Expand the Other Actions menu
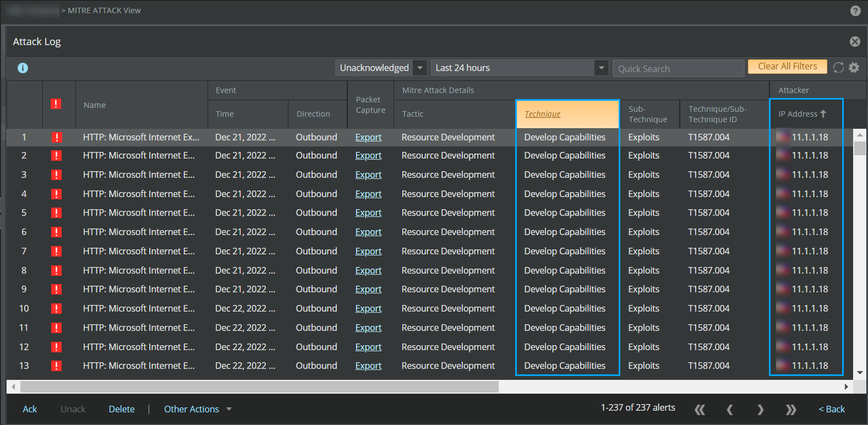The image size is (868, 425). click(x=198, y=409)
